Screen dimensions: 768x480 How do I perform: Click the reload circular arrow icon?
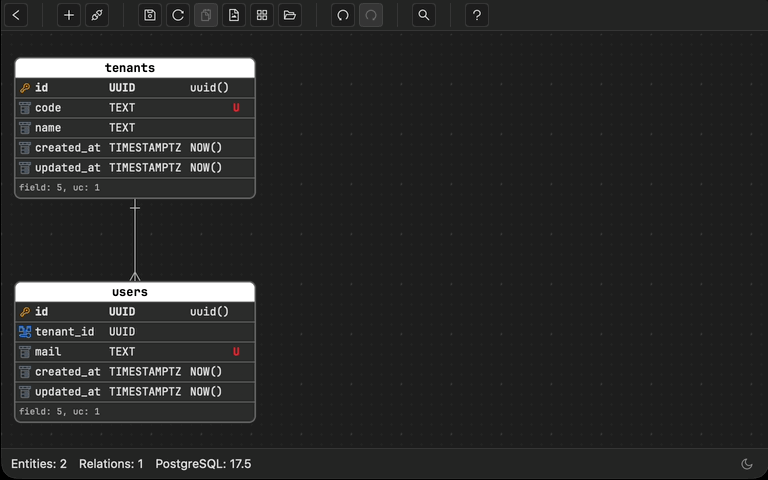[x=178, y=15]
